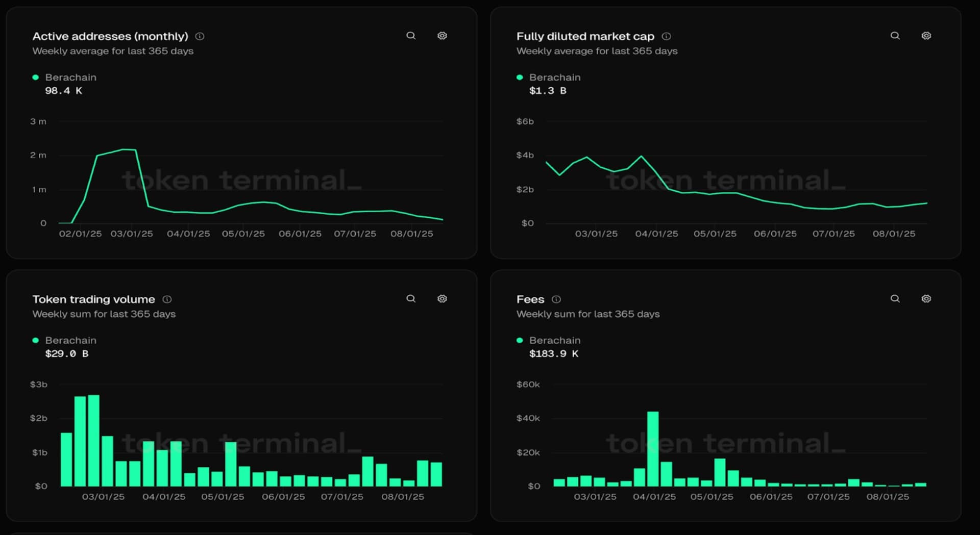Open settings for the Fees chart
This screenshot has height=535, width=980.
pos(926,298)
